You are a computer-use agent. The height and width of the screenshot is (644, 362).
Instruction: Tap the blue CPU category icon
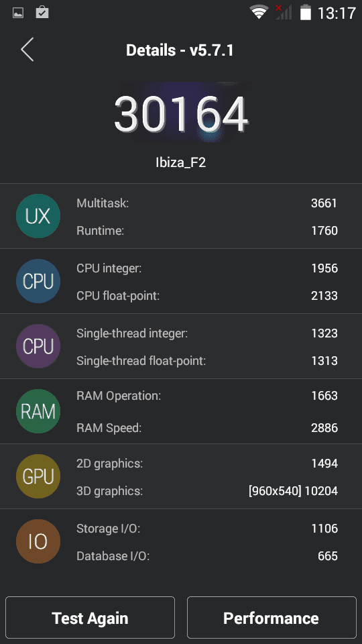pos(38,281)
